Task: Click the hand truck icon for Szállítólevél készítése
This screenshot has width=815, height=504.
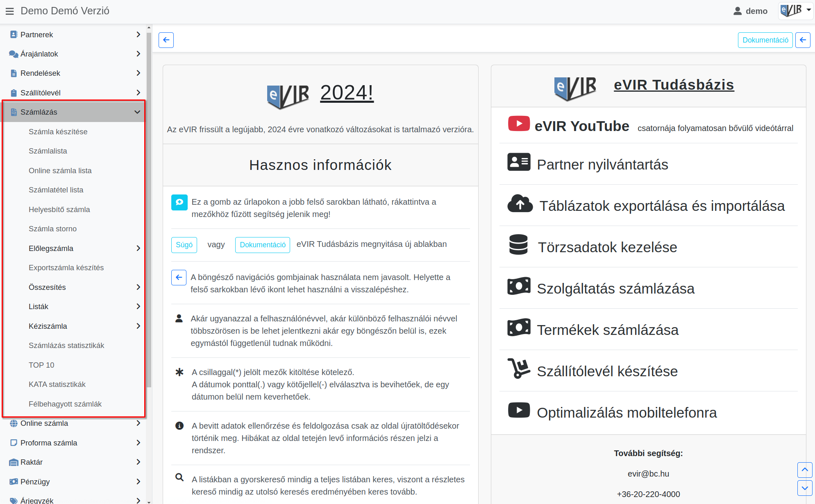Action: click(x=519, y=368)
